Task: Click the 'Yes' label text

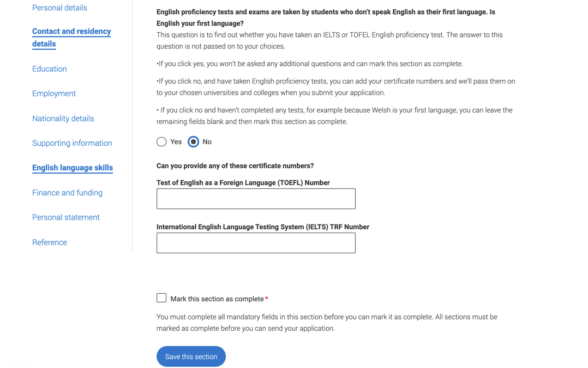Action: point(176,142)
